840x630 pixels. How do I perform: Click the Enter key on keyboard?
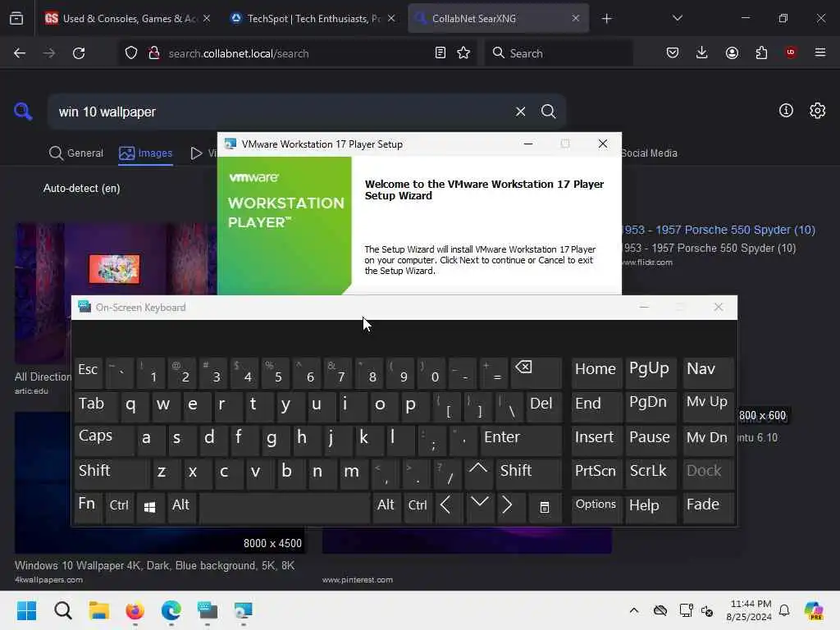pyautogui.click(x=521, y=440)
